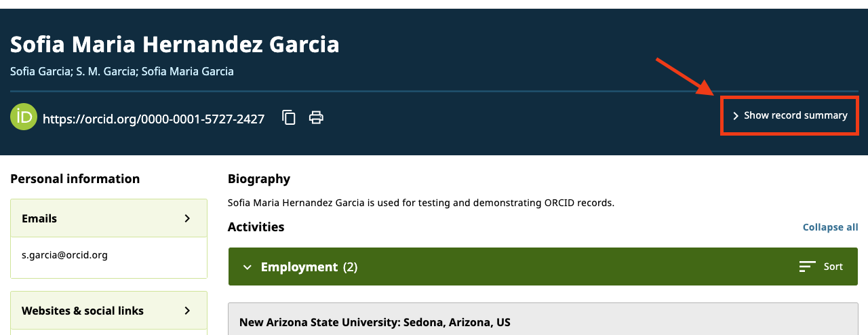Click the Biography description text
Image resolution: width=868 pixels, height=335 pixels.
point(420,203)
